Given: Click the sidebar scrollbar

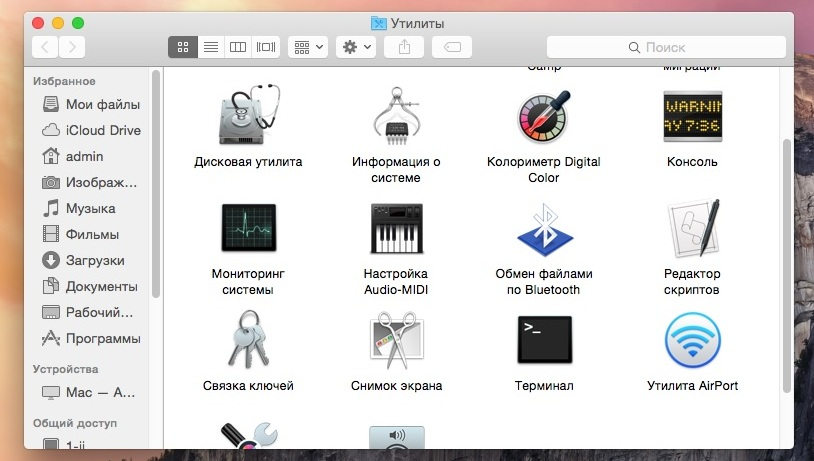Looking at the screenshot, I should pyautogui.click(x=156, y=184).
